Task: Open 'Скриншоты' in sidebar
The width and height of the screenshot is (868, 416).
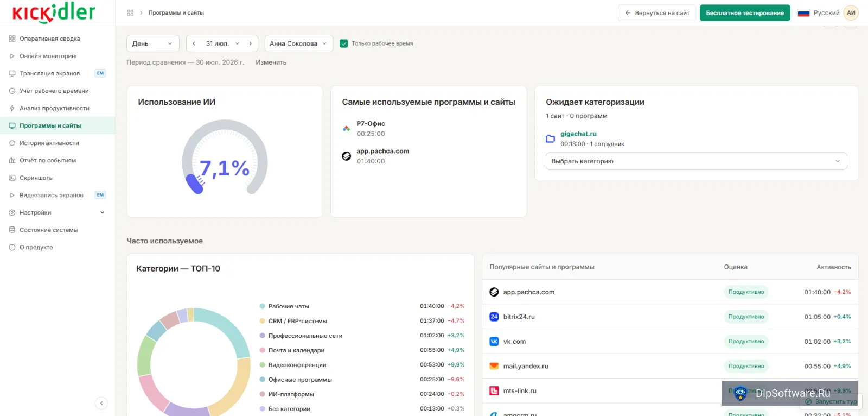Action: click(58, 178)
